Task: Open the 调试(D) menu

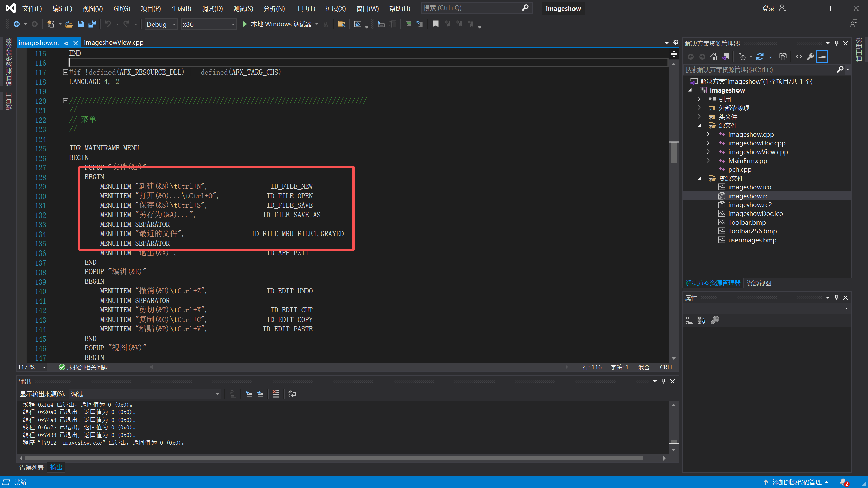Action: [212, 8]
